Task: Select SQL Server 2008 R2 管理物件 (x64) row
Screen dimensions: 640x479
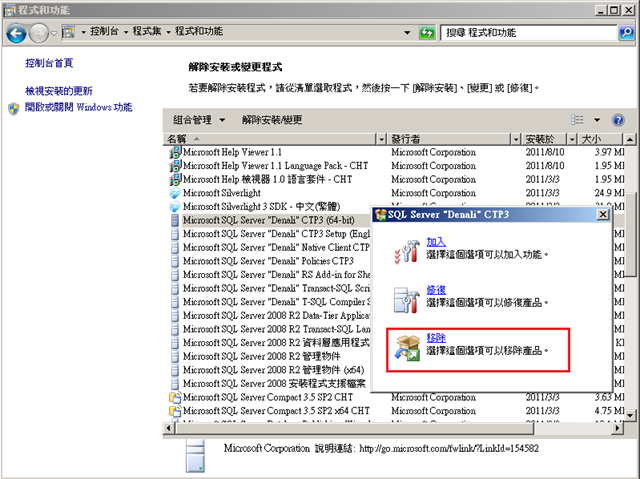Action: point(269,370)
